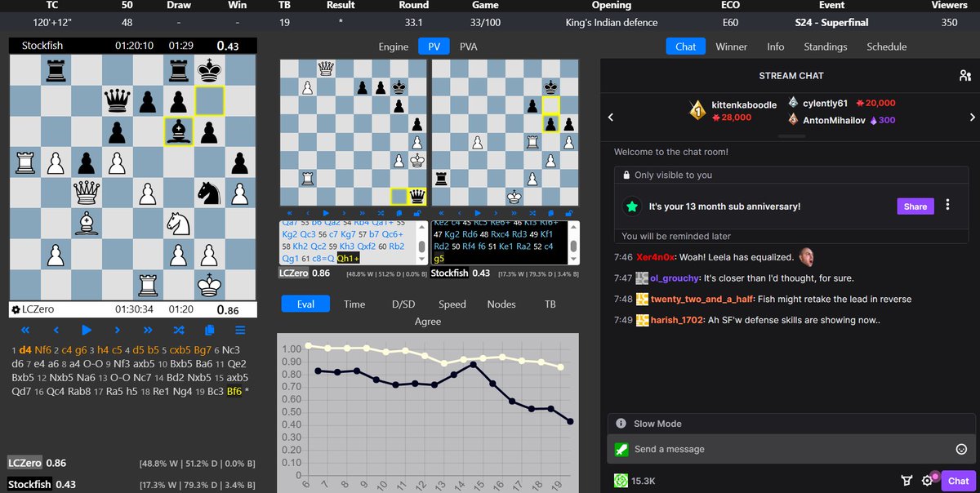Image resolution: width=980 pixels, height=493 pixels.
Task: Open Twitch chat settings gear
Action: (x=928, y=481)
